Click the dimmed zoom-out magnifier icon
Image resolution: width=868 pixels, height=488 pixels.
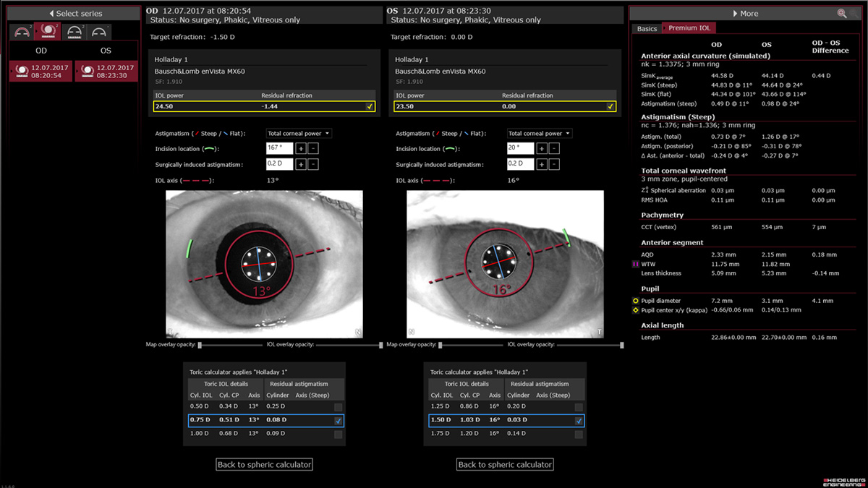pos(854,13)
